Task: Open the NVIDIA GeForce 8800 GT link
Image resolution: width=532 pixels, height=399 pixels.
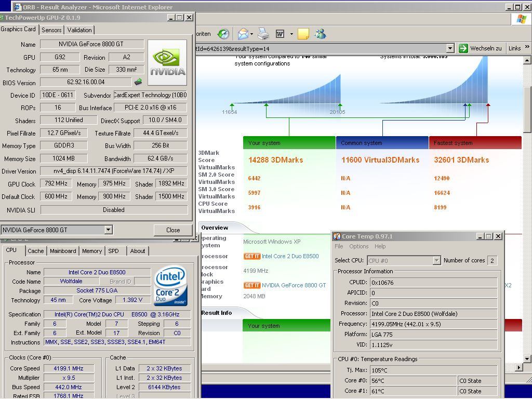Action: click(294, 285)
